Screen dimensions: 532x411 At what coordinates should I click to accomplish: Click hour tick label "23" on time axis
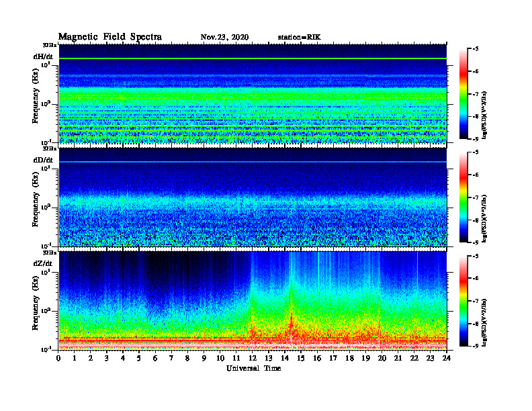430,358
